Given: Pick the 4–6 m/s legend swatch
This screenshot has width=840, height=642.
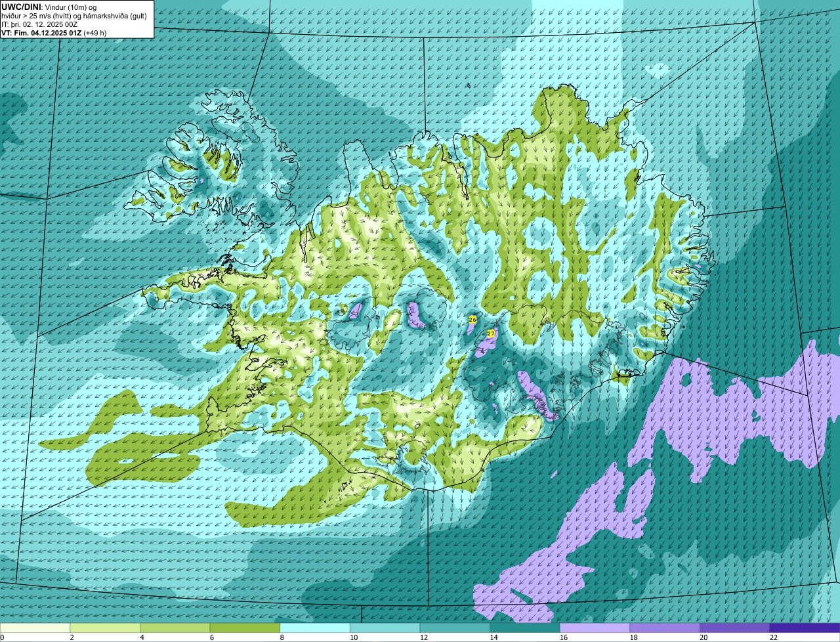Looking at the screenshot, I should (x=175, y=628).
